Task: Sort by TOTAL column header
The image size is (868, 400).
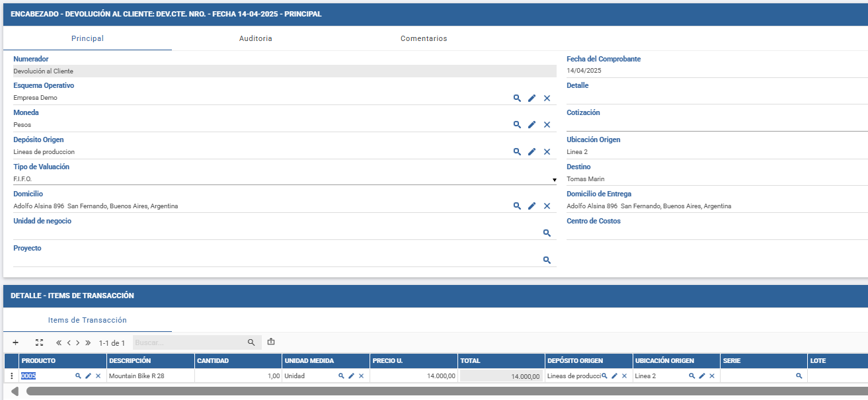Action: click(x=501, y=361)
